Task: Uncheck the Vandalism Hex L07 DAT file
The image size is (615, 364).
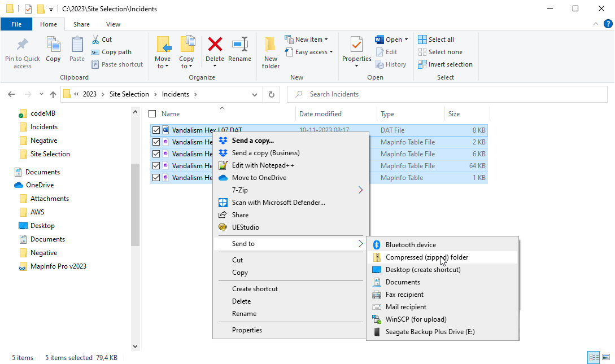Action: 156,129
